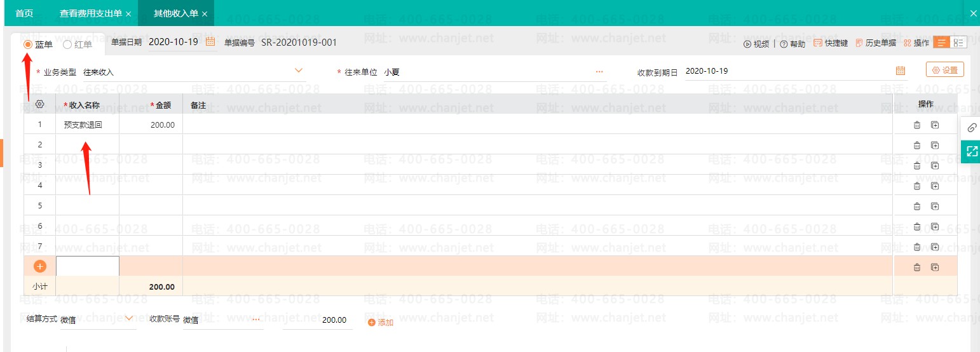This screenshot has height=352, width=980.
Task: Open 快捷键 shortcuts
Action: click(x=831, y=43)
